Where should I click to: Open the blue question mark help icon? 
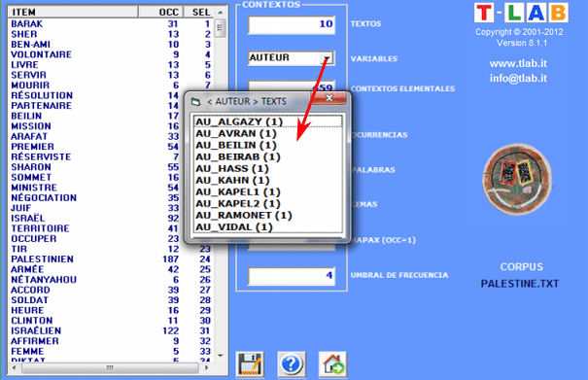291,364
